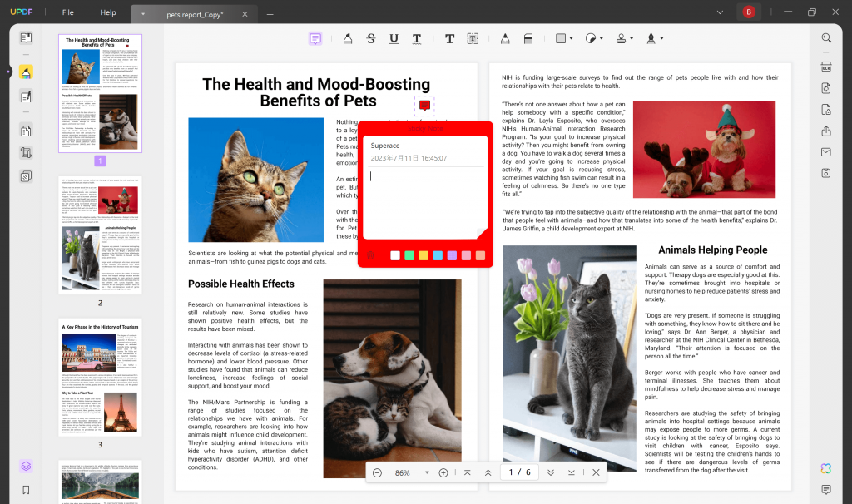Click the Share upload icon

(826, 131)
